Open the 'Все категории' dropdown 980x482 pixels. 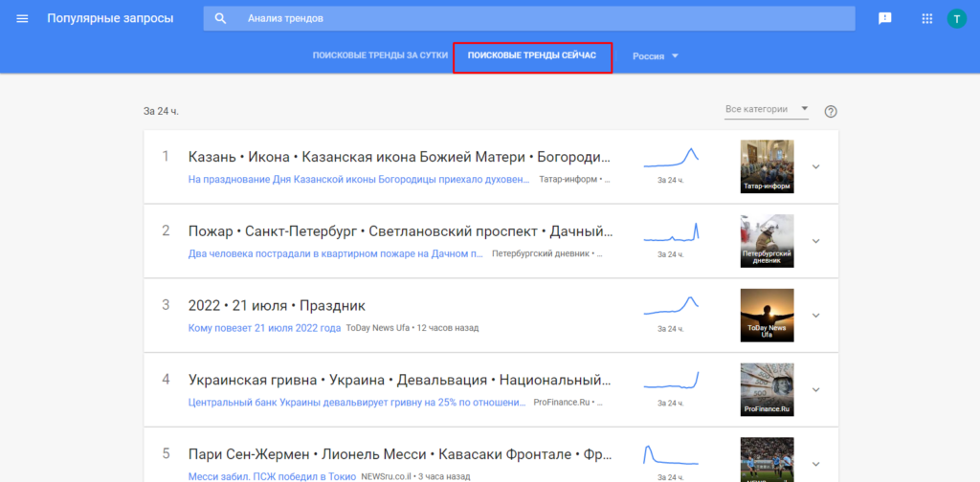click(767, 109)
